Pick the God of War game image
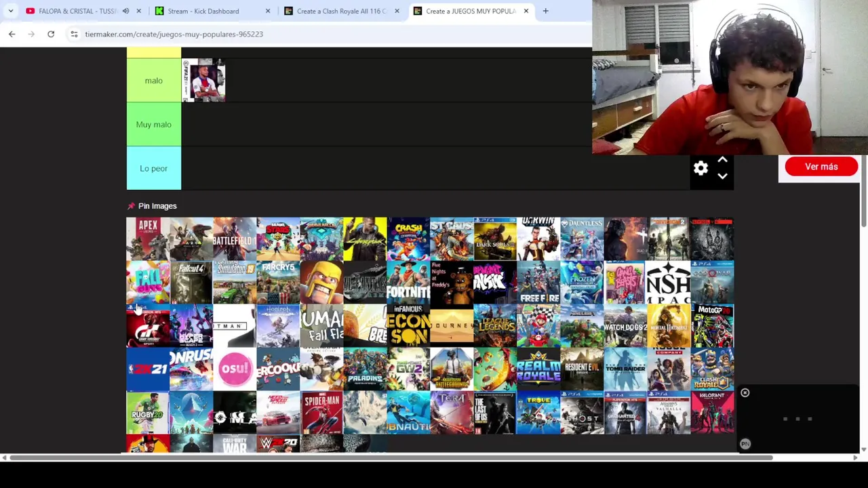Screen dimensions: 868x488 (x=712, y=283)
